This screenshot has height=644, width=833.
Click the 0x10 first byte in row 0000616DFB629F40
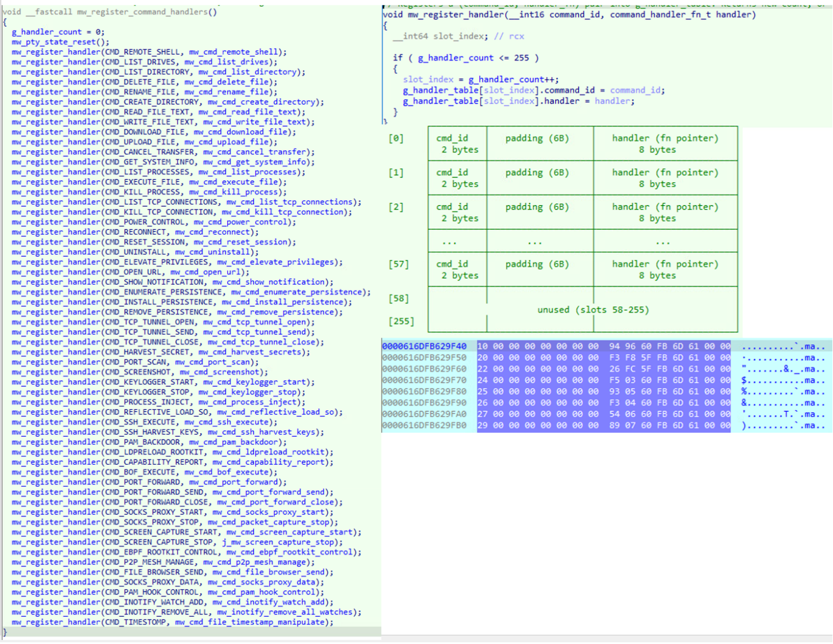click(x=482, y=346)
